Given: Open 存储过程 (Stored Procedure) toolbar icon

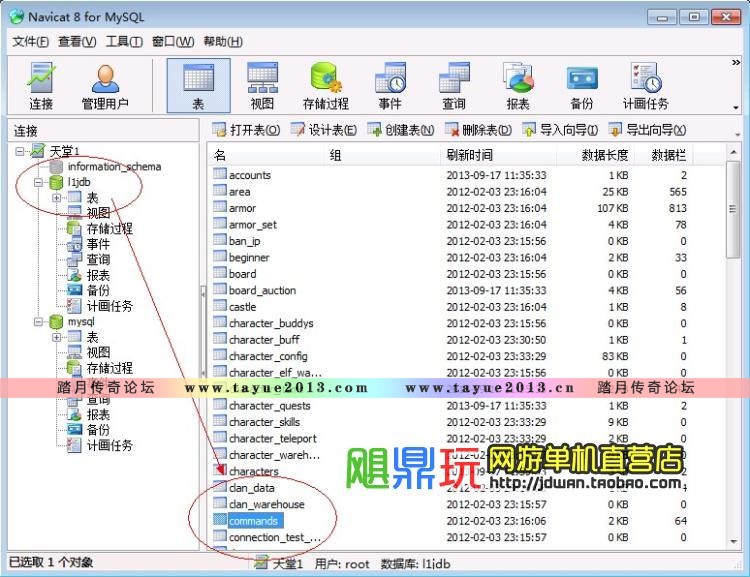Looking at the screenshot, I should tap(326, 86).
